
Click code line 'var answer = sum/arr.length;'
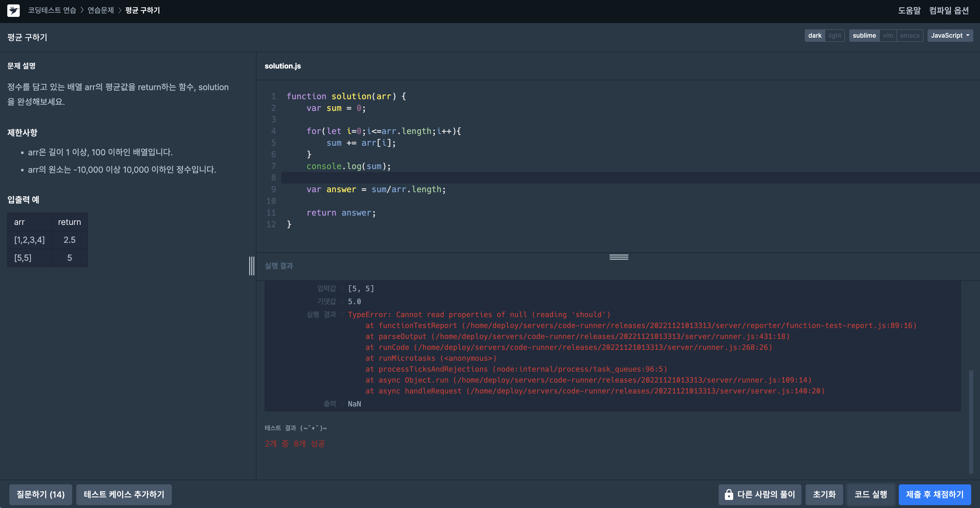pyautogui.click(x=376, y=189)
